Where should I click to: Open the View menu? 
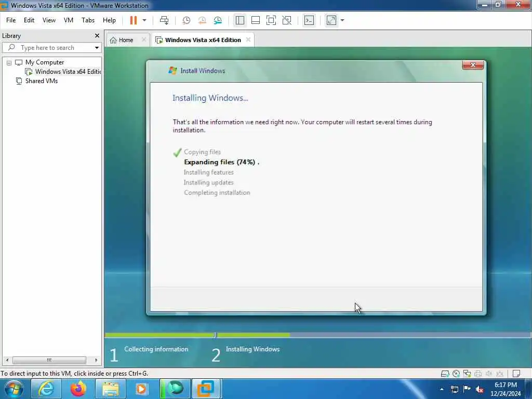[x=49, y=20]
